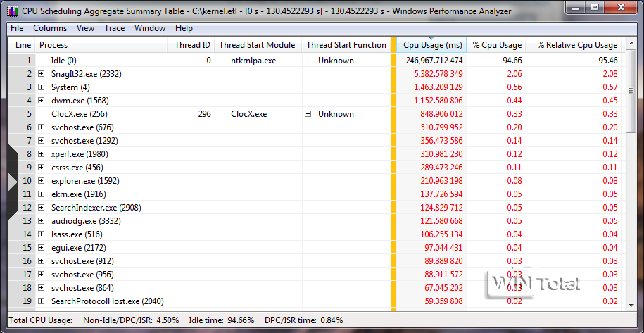Sort by Thread Start Module column header
The image size is (644, 333).
click(x=258, y=45)
